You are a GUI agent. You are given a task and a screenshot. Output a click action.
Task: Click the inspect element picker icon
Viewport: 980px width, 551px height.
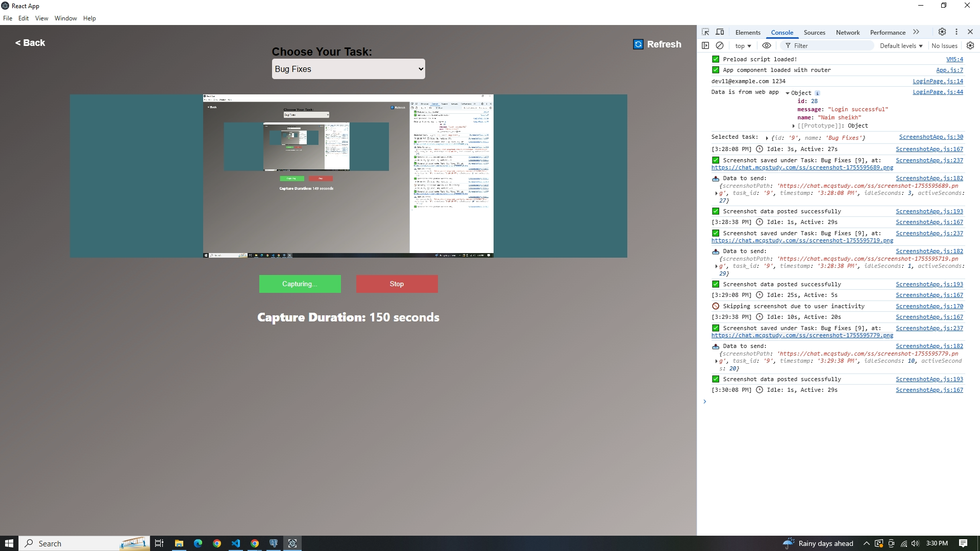pos(705,32)
